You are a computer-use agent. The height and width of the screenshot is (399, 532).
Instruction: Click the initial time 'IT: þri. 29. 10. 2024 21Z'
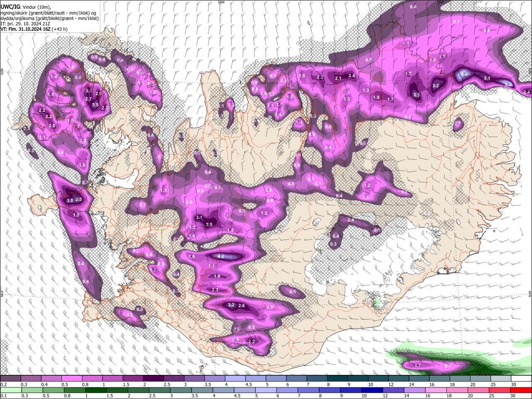coord(25,24)
